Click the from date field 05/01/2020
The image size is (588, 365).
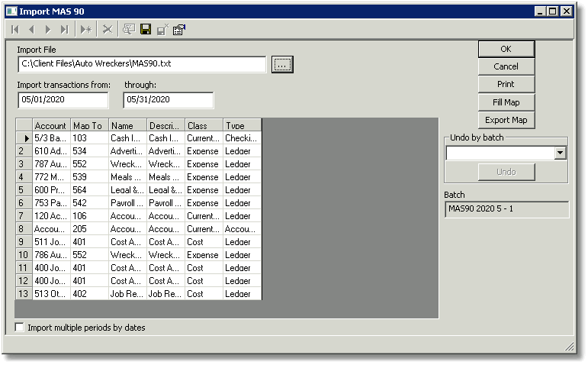point(63,100)
